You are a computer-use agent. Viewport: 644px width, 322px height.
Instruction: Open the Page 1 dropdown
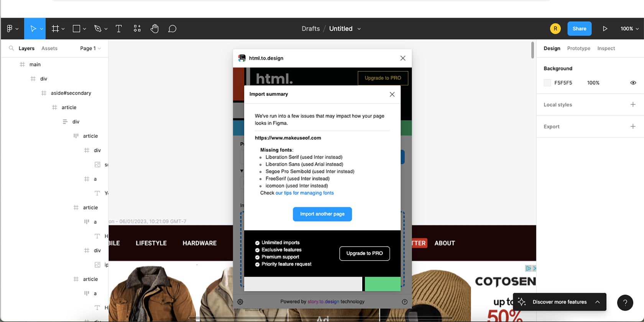(90, 48)
